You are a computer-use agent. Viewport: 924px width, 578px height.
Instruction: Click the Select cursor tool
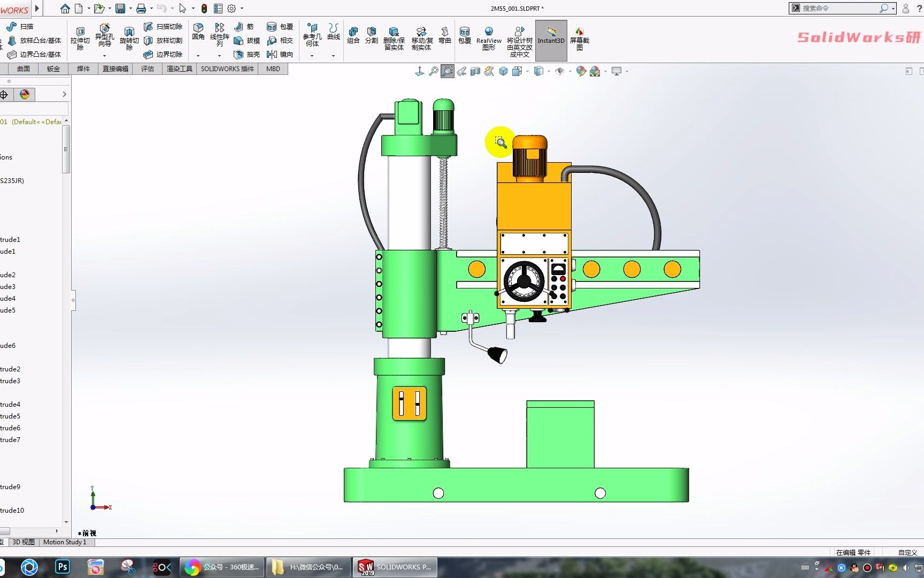(183, 9)
